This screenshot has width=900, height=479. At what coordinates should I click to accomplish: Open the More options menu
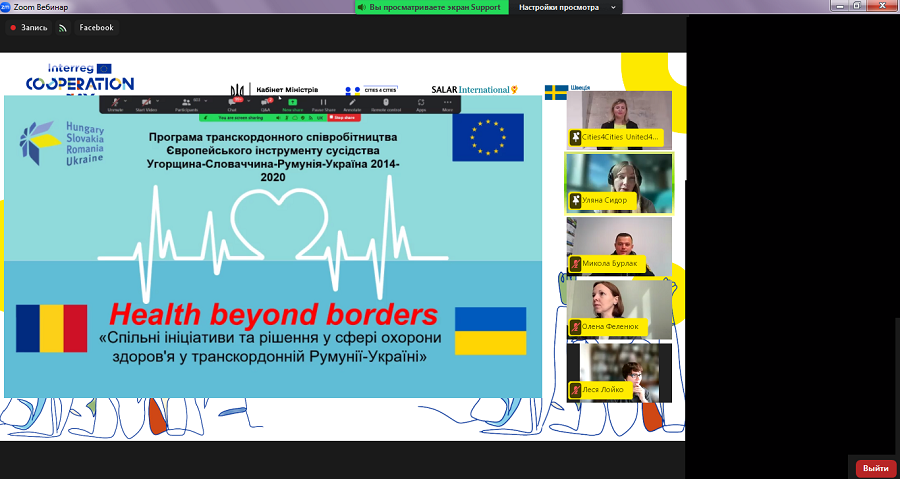tap(447, 102)
